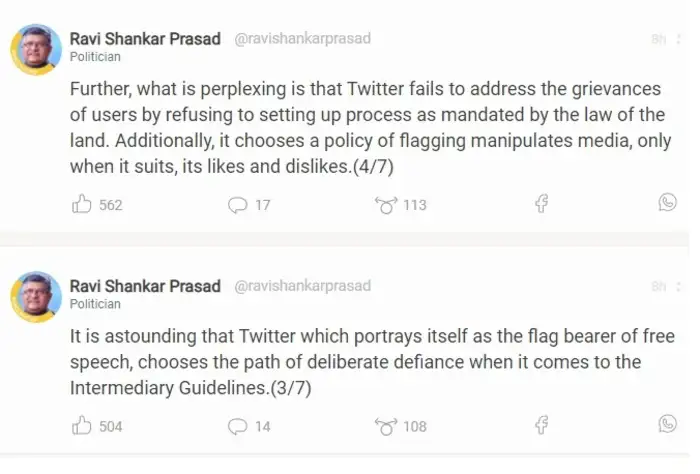Like the post marked (3/7)
This screenshot has width=700, height=474.
[x=82, y=426]
